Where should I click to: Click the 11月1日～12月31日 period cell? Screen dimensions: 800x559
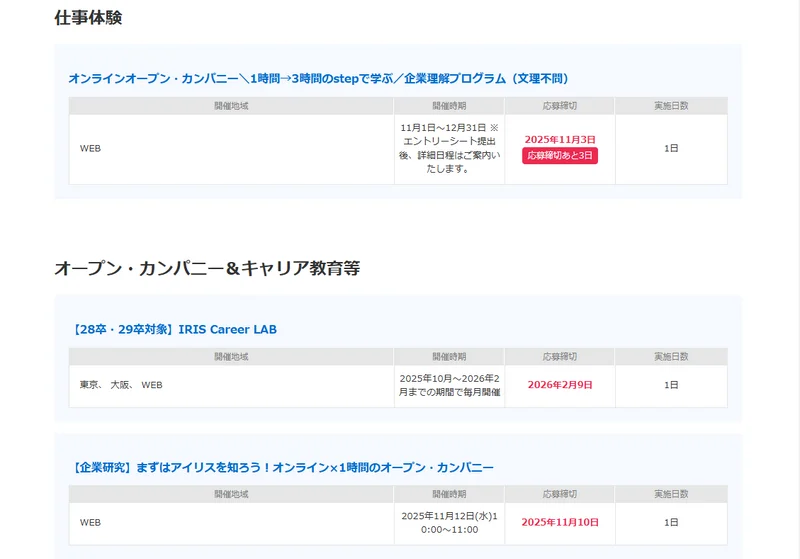pyautogui.click(x=449, y=148)
